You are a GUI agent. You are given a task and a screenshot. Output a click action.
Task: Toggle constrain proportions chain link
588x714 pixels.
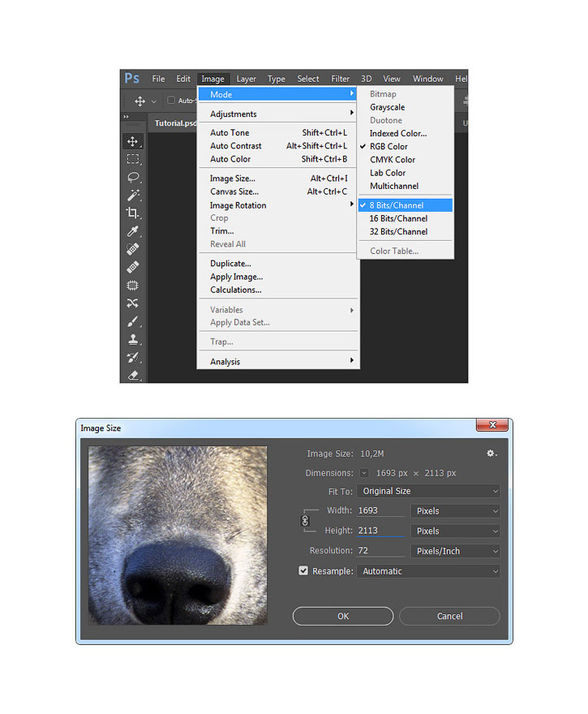[305, 520]
